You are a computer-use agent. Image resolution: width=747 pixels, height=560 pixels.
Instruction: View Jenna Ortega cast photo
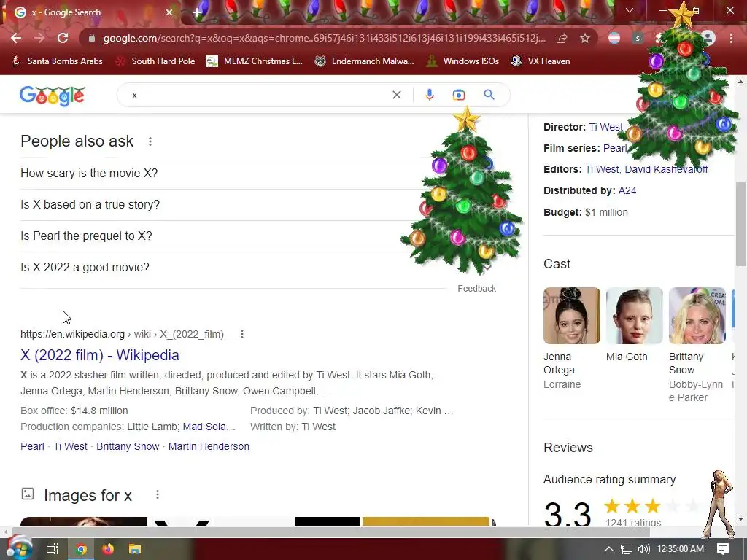[x=572, y=316]
